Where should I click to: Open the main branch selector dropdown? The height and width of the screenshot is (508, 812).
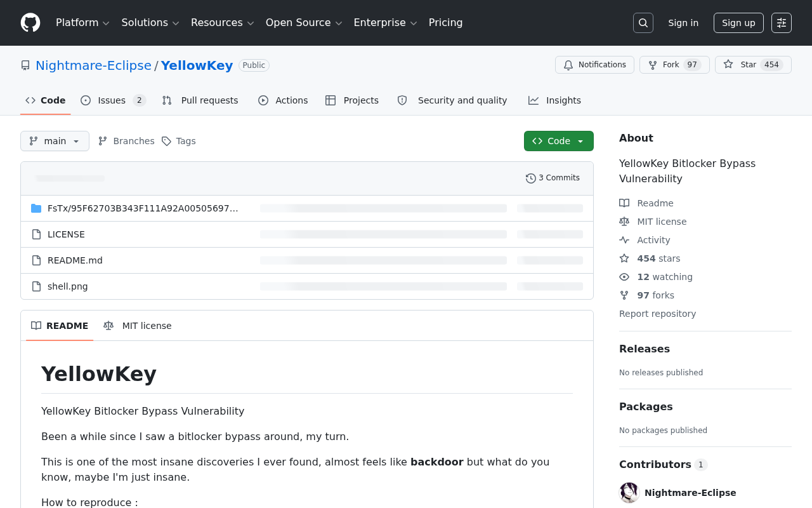click(x=55, y=141)
